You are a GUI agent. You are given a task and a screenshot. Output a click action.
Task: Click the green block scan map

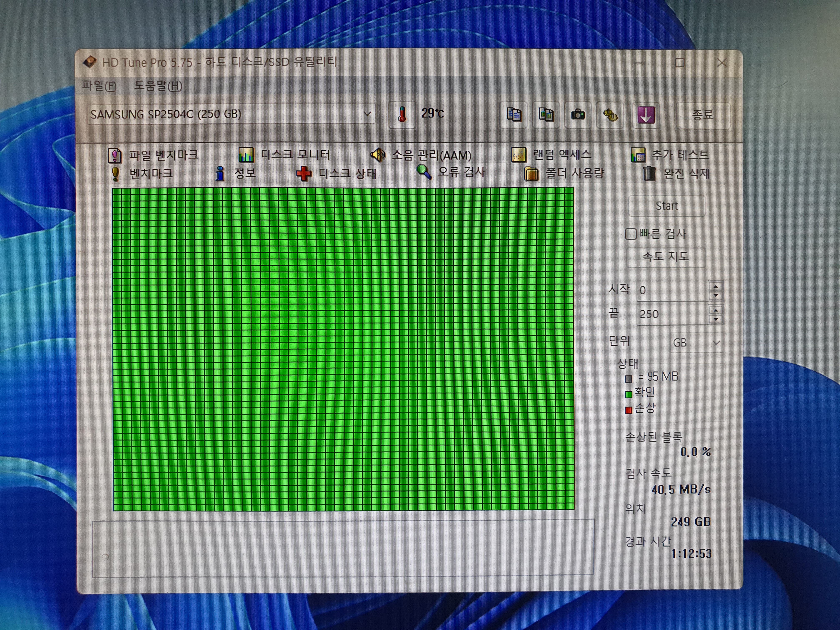pyautogui.click(x=343, y=349)
